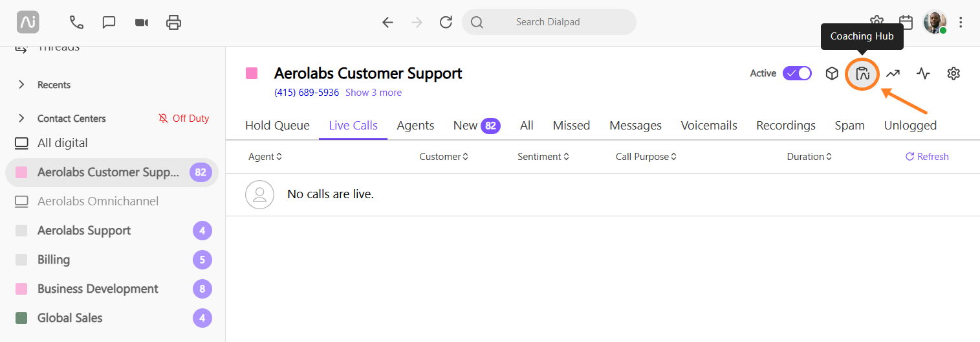Open the New tab with 82 badge
This screenshot has width=980, height=342.
click(477, 126)
